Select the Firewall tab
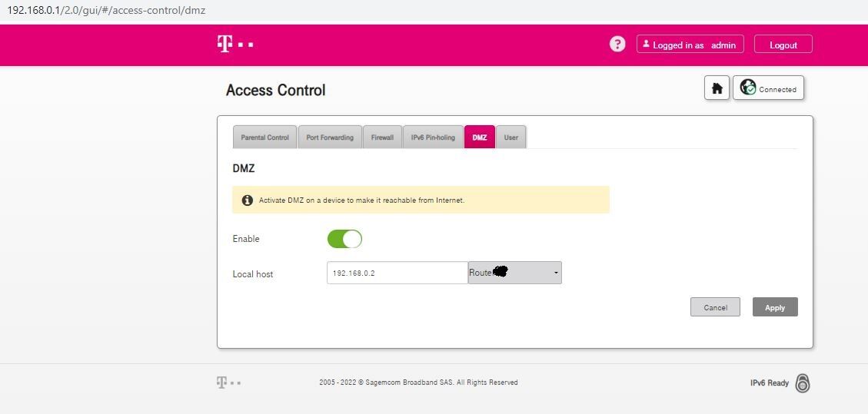 click(382, 137)
